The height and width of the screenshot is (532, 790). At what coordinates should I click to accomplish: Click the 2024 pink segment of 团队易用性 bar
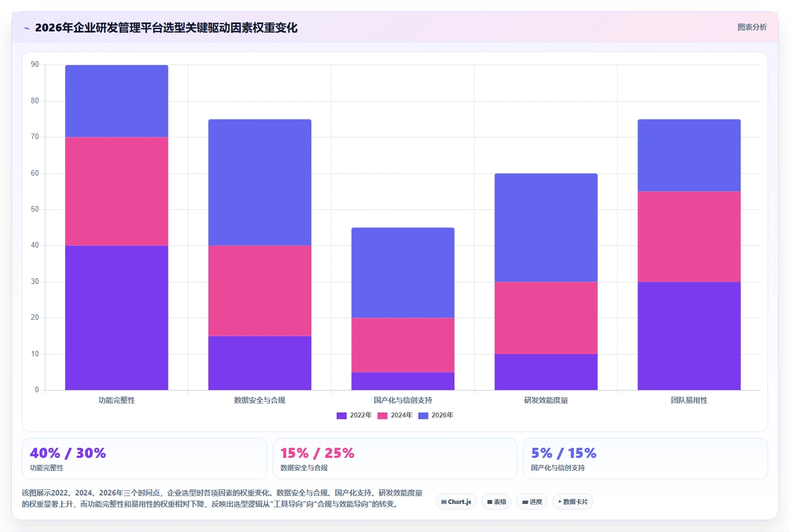coord(689,236)
